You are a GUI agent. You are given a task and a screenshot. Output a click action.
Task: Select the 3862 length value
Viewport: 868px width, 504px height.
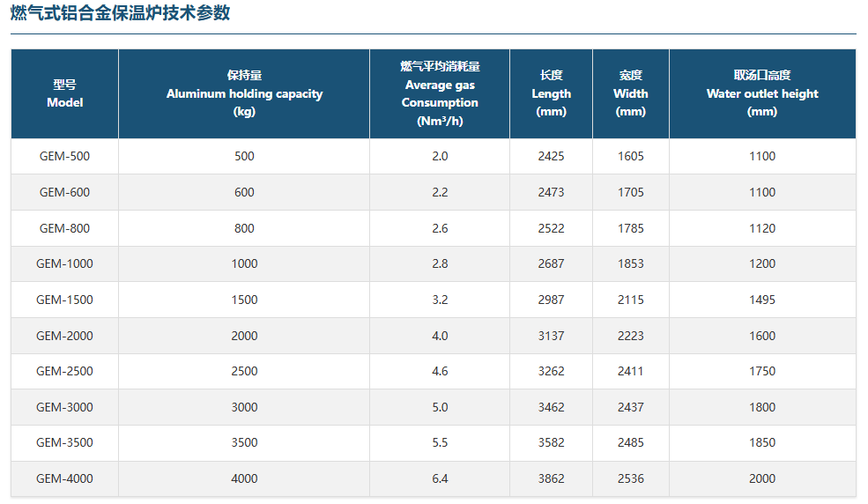click(x=551, y=478)
